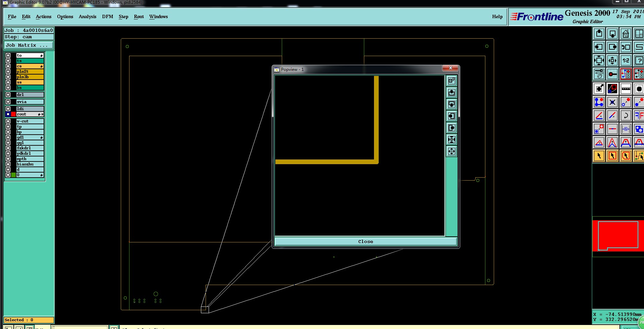Select the arrow in red polygon selection icon
Image resolution: width=644 pixels, height=329 pixels.
click(626, 156)
